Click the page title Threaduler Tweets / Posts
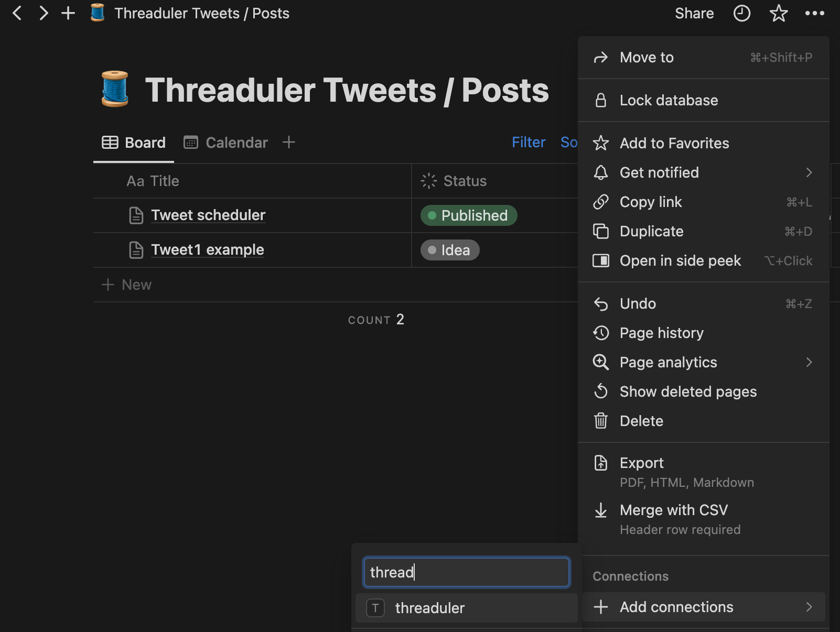The height and width of the screenshot is (632, 840). click(347, 90)
